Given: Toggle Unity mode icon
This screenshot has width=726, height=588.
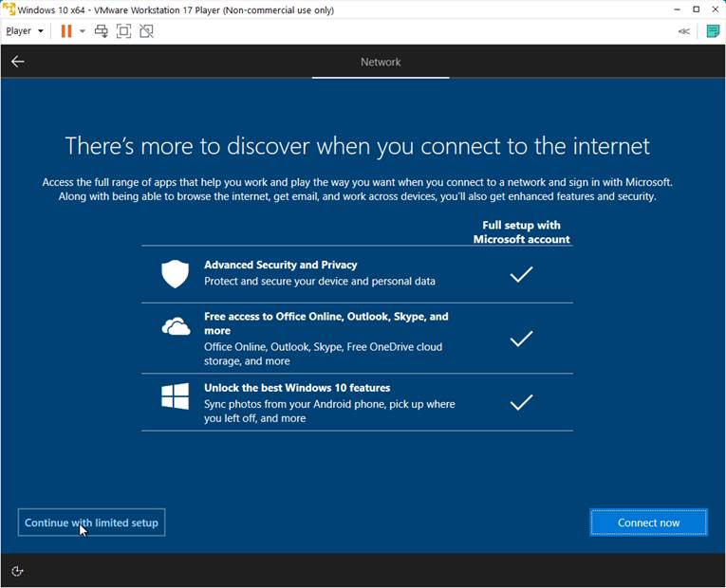Looking at the screenshot, I should pos(146,31).
